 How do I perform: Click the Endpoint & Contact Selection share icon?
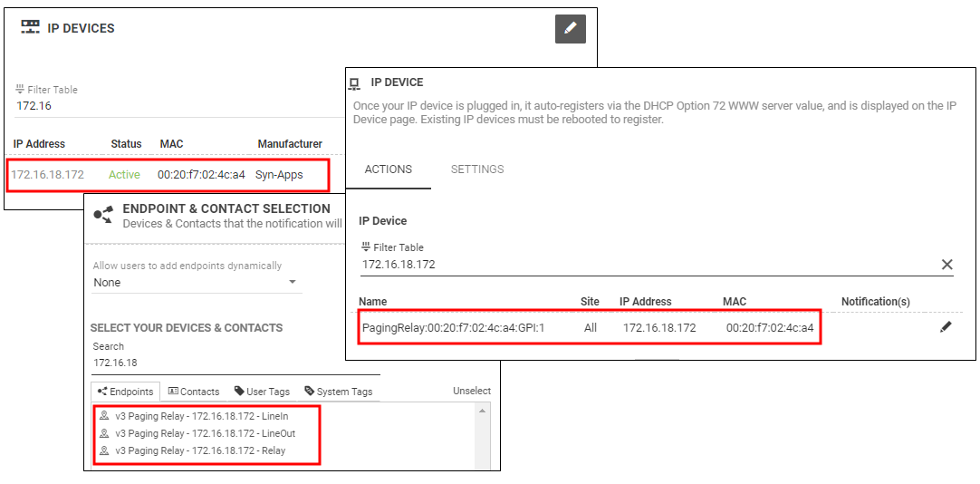point(103,215)
